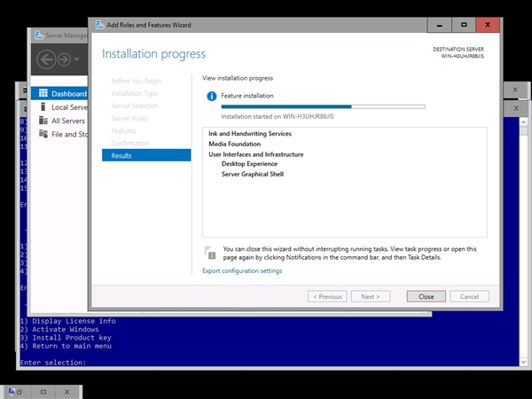The image size is (532, 399).
Task: Select Desktop Experience in feature list
Action: (249, 164)
